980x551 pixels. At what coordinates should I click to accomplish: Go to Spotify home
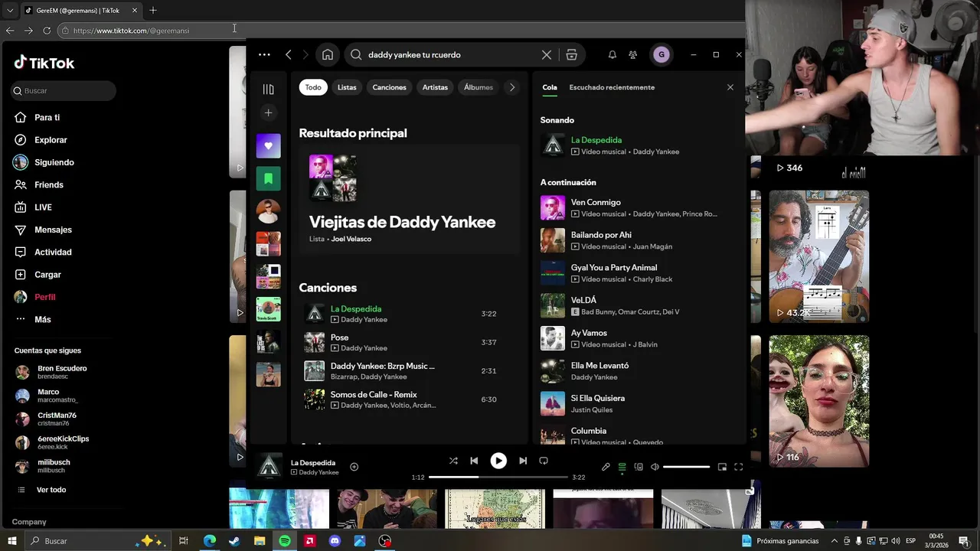point(328,54)
